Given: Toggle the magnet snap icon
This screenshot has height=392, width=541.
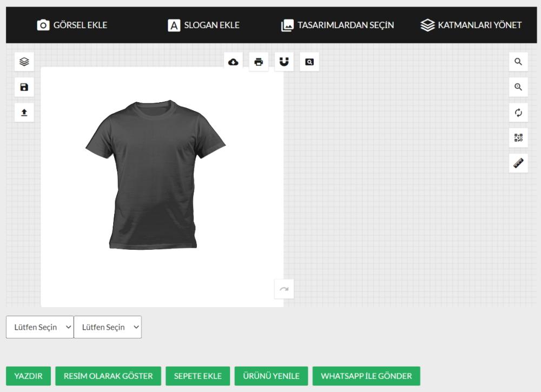Looking at the screenshot, I should click(284, 62).
